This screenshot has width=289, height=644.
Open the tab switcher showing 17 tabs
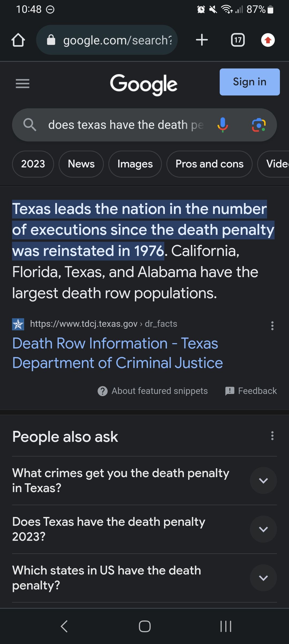coord(238,40)
